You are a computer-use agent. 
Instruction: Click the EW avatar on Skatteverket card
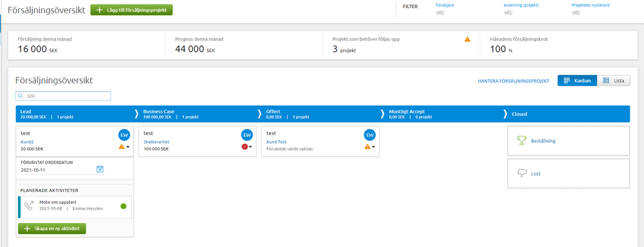pyautogui.click(x=247, y=135)
